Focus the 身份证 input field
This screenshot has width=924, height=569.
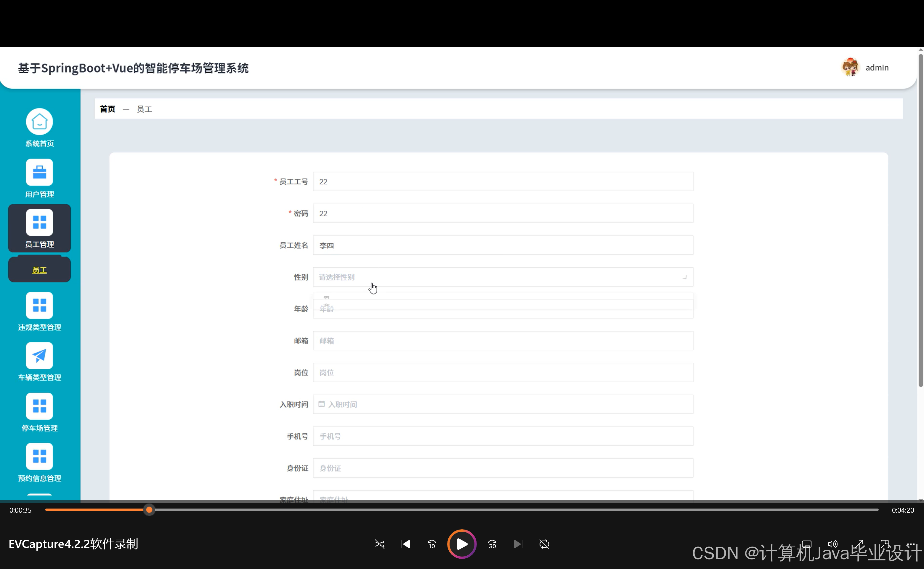[503, 468]
